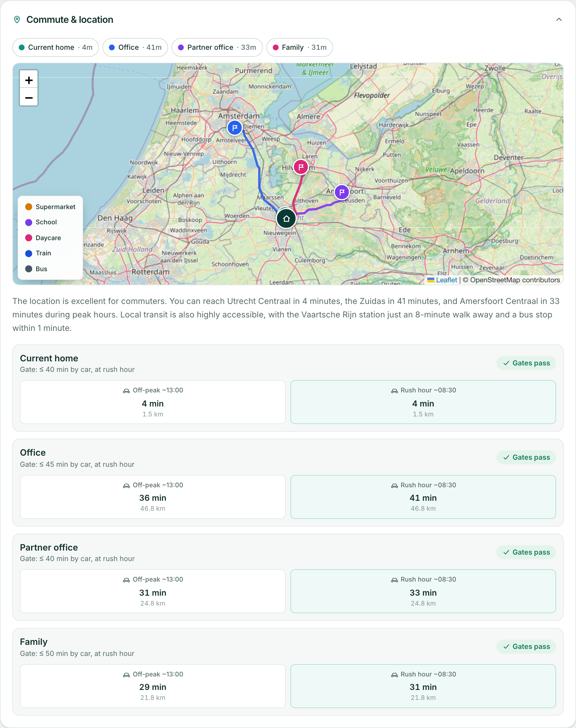Open the Leaflet attribution link
Screen dimensions: 576x728
446,280
